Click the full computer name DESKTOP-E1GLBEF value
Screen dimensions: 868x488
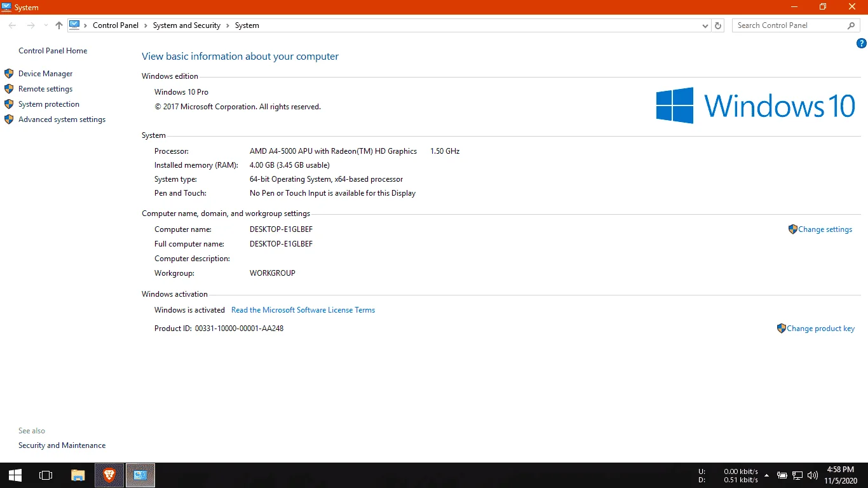tap(281, 244)
